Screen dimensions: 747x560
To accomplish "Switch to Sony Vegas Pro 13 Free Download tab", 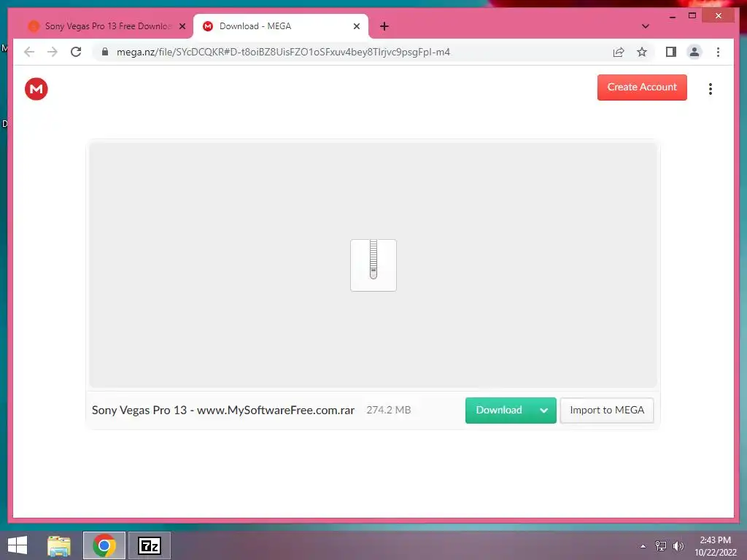I will pos(108,26).
